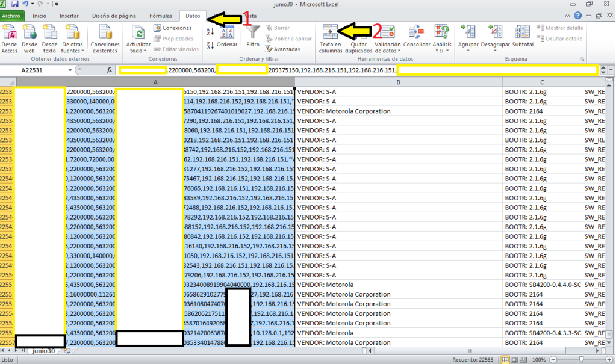Screen dimensions: 616x364
Task: Switch to Normal view in status bar
Action: point(505,359)
